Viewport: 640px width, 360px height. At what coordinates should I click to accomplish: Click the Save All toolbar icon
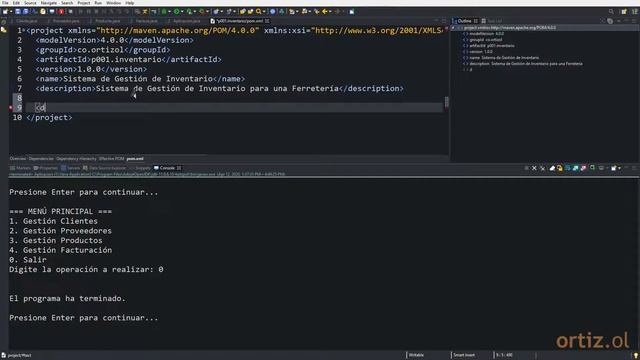click(x=26, y=11)
